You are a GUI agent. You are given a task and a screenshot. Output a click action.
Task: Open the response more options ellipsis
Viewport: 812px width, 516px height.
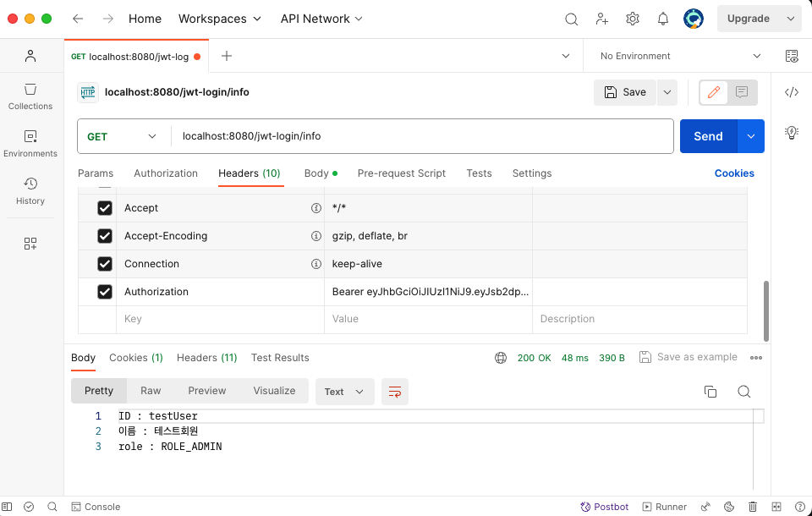(x=755, y=358)
